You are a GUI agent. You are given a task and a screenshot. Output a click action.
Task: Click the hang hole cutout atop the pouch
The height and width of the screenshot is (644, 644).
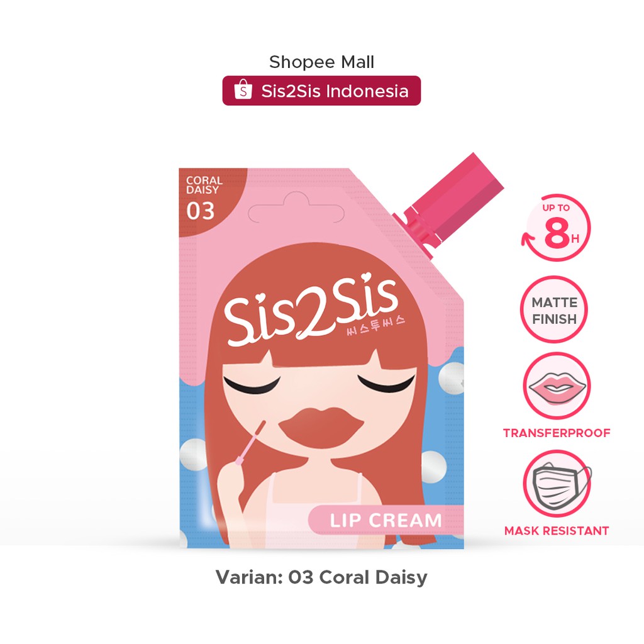pos(296,208)
